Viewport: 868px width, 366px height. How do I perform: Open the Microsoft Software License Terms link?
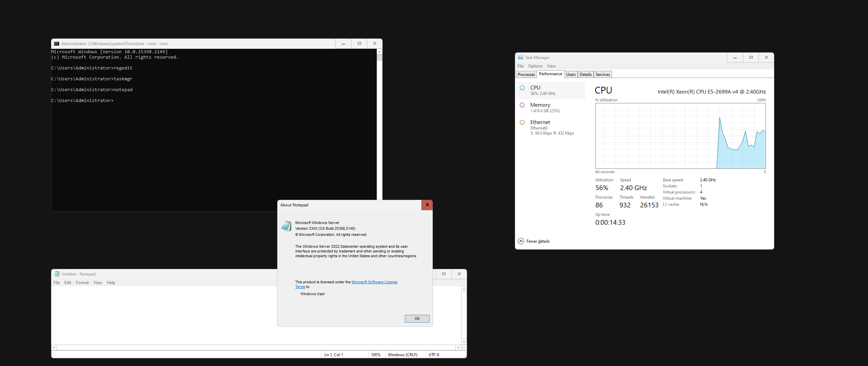[x=374, y=282]
